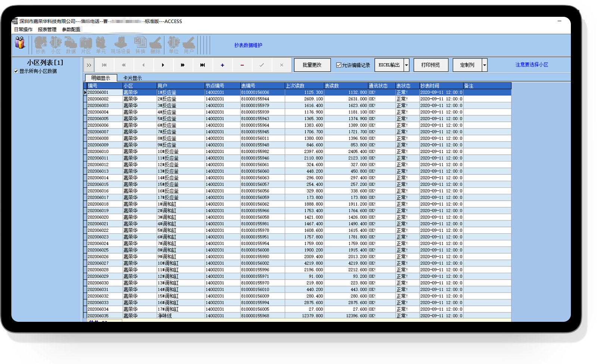Screen dimensions: 597x364
Task: Open the 数据 data toolbar icon
Action: click(71, 45)
